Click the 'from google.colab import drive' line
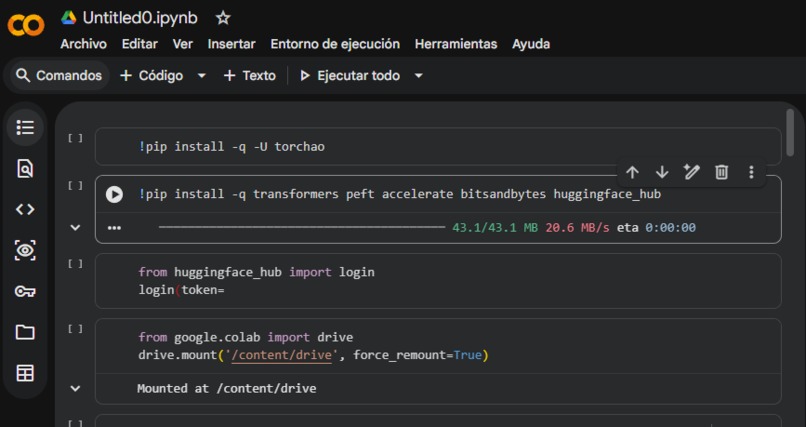The width and height of the screenshot is (806, 427). 245,337
